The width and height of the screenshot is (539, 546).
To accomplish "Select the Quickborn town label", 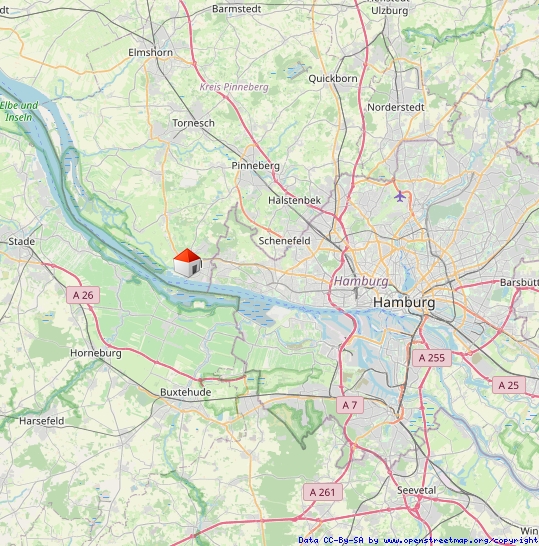I will 333,79.
